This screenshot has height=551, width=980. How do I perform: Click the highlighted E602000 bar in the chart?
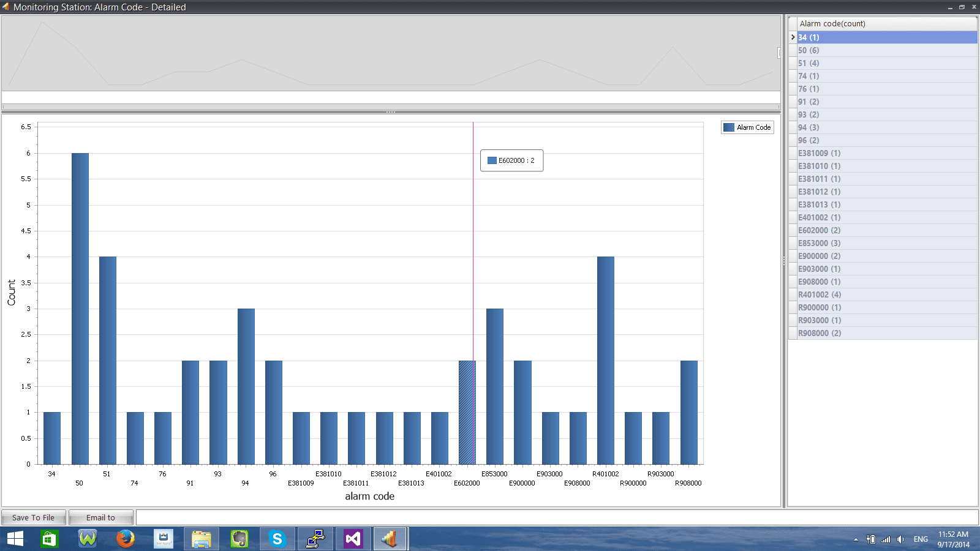point(467,410)
